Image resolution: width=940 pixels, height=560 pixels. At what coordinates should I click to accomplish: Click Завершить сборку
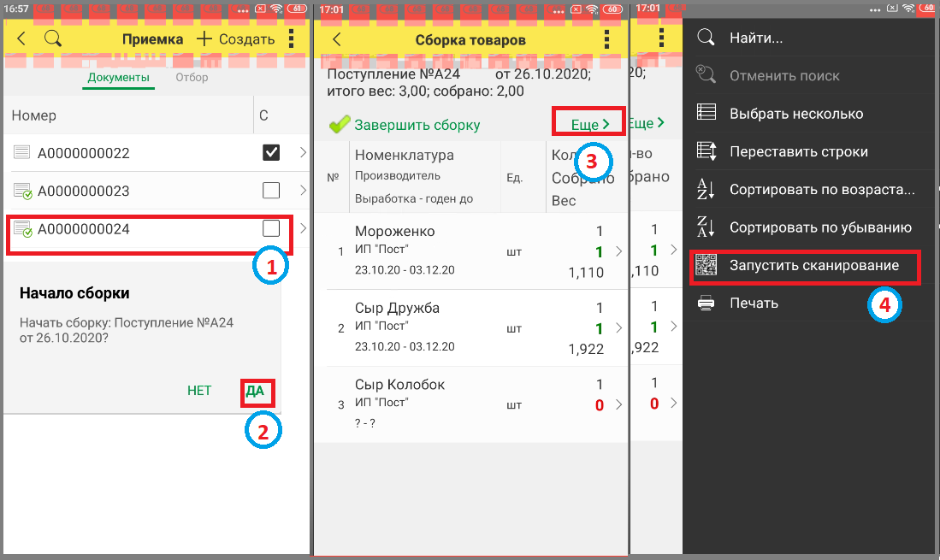405,125
